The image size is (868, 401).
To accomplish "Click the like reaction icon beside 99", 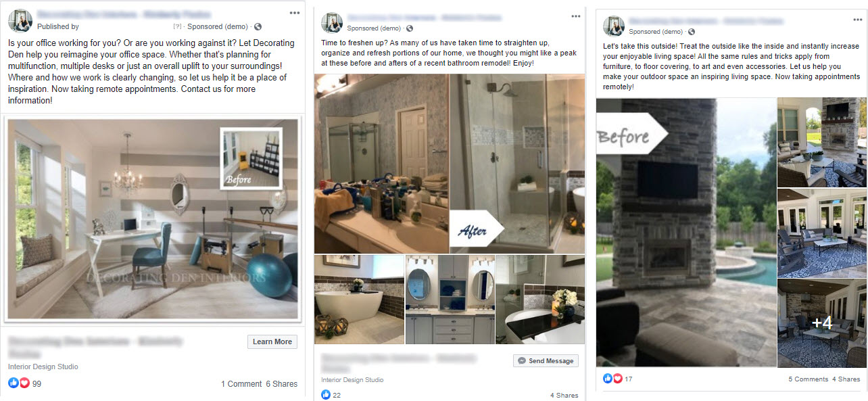I will coord(14,383).
